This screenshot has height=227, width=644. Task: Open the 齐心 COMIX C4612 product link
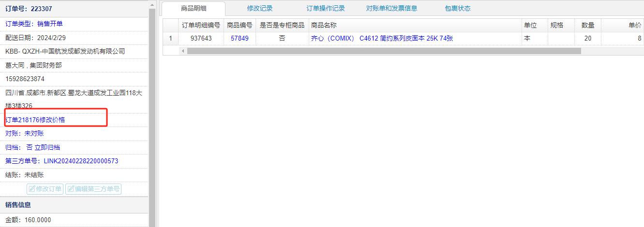click(x=382, y=38)
